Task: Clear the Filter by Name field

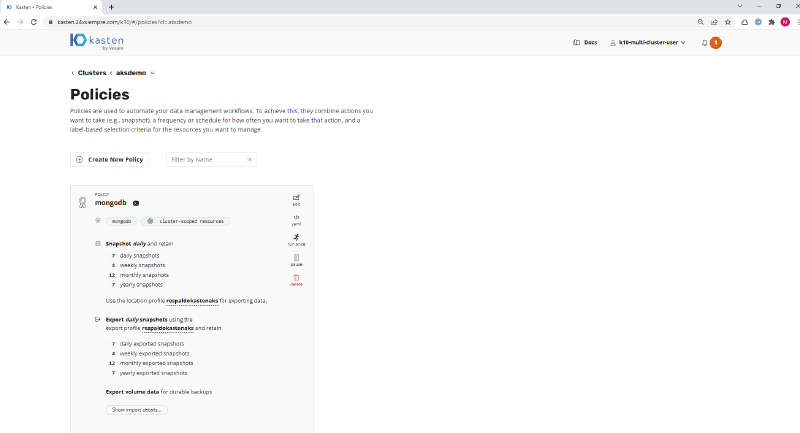Action: pyautogui.click(x=249, y=160)
